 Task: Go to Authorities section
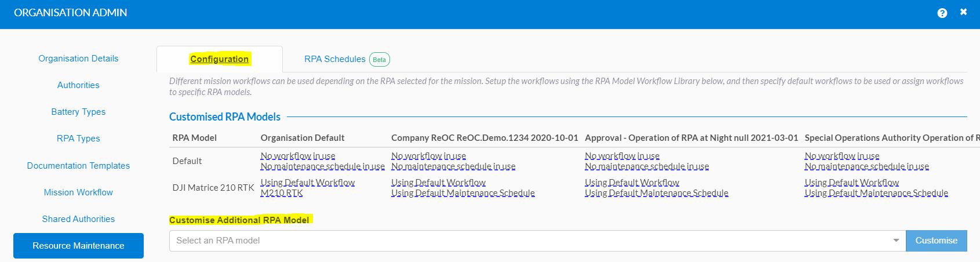click(78, 85)
